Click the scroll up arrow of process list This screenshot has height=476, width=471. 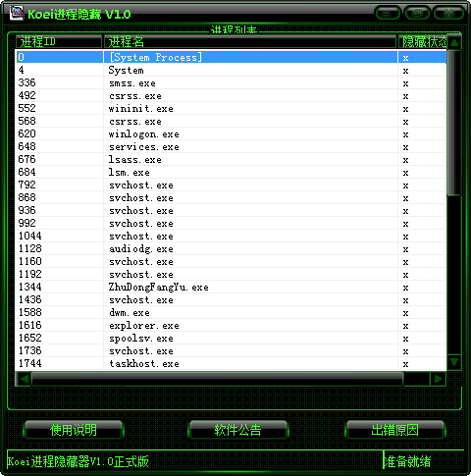pyautogui.click(x=454, y=42)
